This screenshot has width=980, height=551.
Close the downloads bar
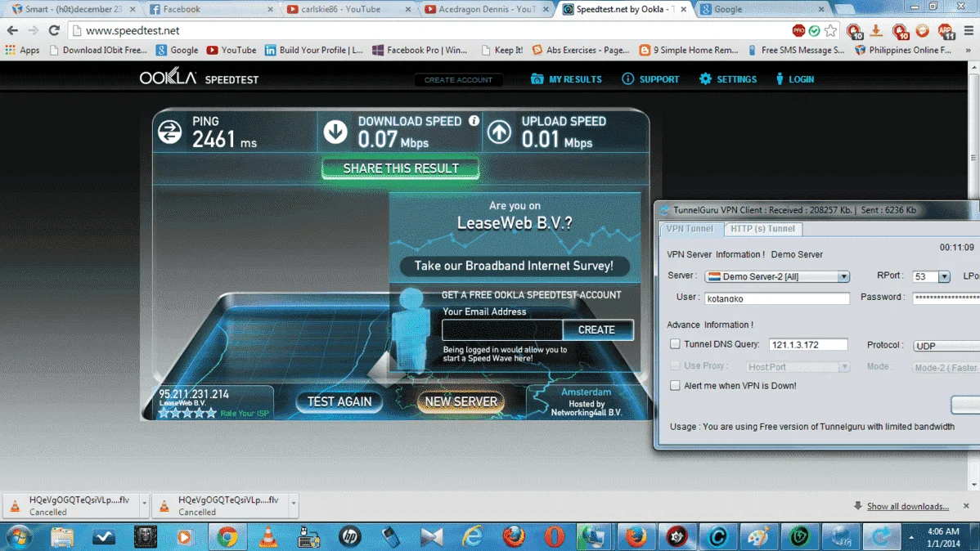pos(966,505)
